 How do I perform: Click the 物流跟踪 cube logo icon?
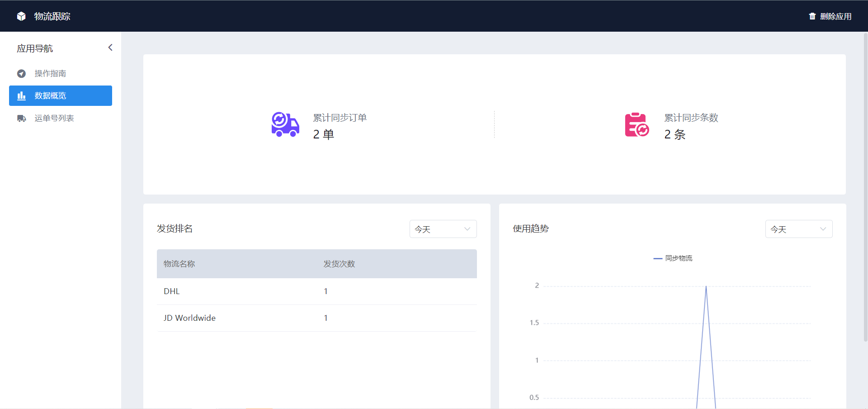21,16
